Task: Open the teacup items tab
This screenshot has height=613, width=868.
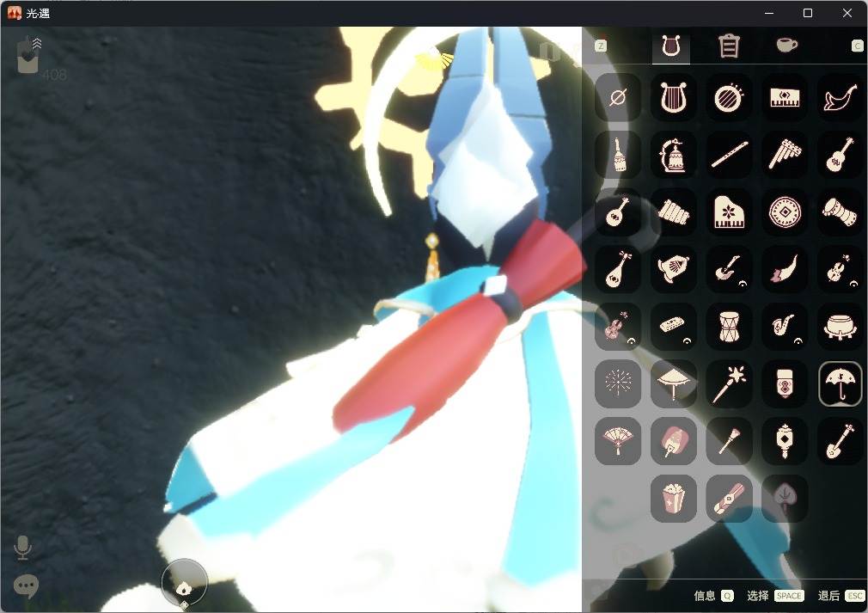Action: point(786,45)
